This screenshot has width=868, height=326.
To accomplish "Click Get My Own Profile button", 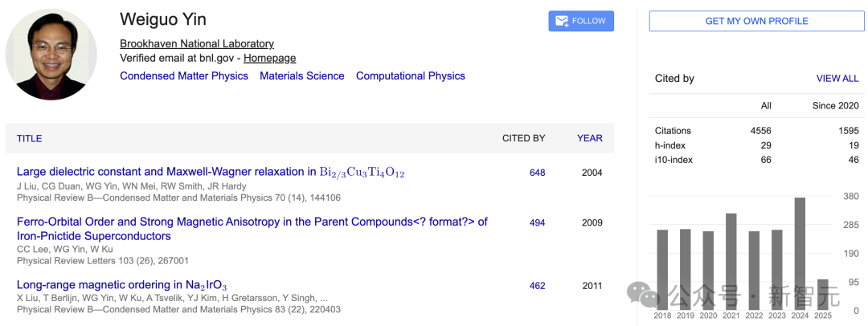I will coord(756,21).
